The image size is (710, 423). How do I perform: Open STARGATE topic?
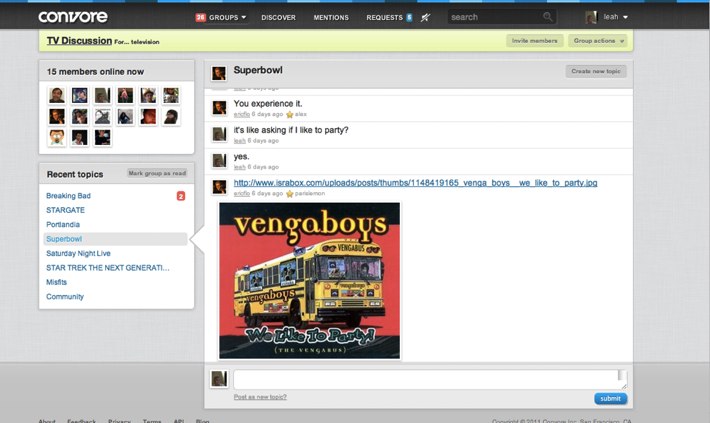tap(65, 210)
